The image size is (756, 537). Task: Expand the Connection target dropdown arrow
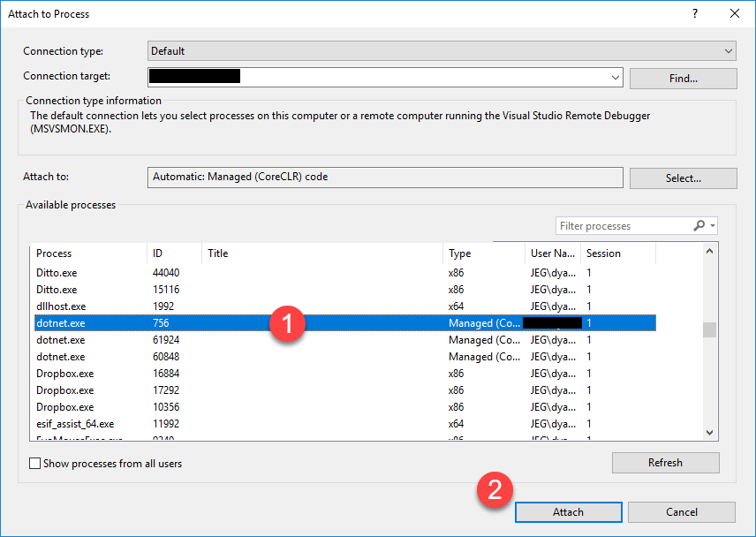616,78
